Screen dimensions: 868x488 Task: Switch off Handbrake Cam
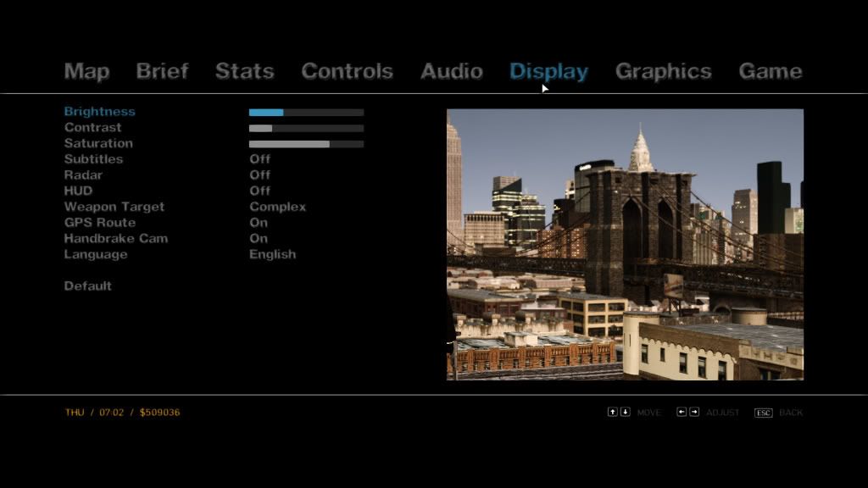(x=259, y=239)
